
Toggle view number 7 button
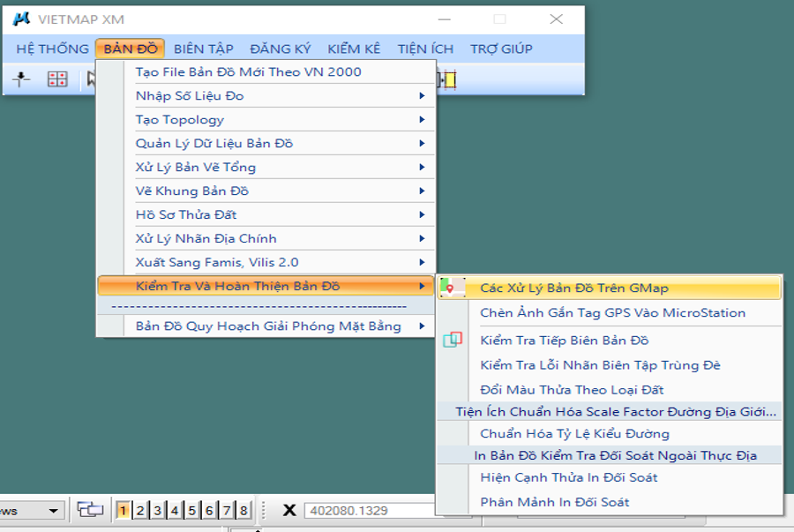point(227,510)
